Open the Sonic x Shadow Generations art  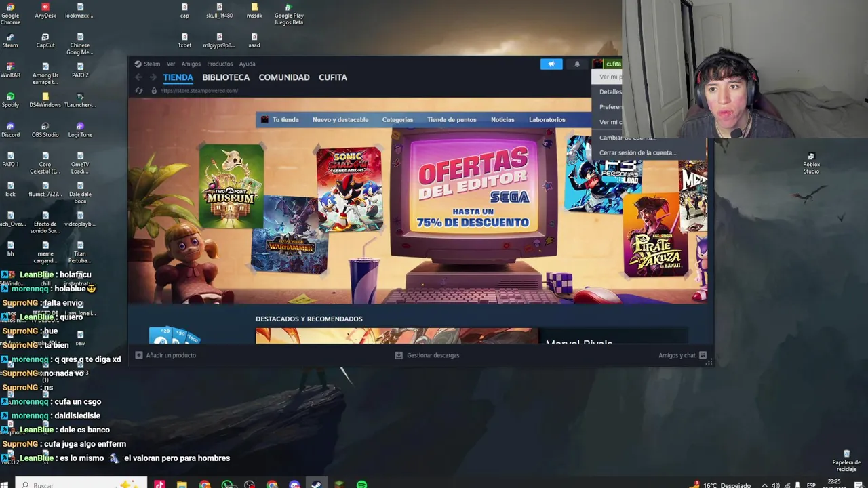pos(349,189)
